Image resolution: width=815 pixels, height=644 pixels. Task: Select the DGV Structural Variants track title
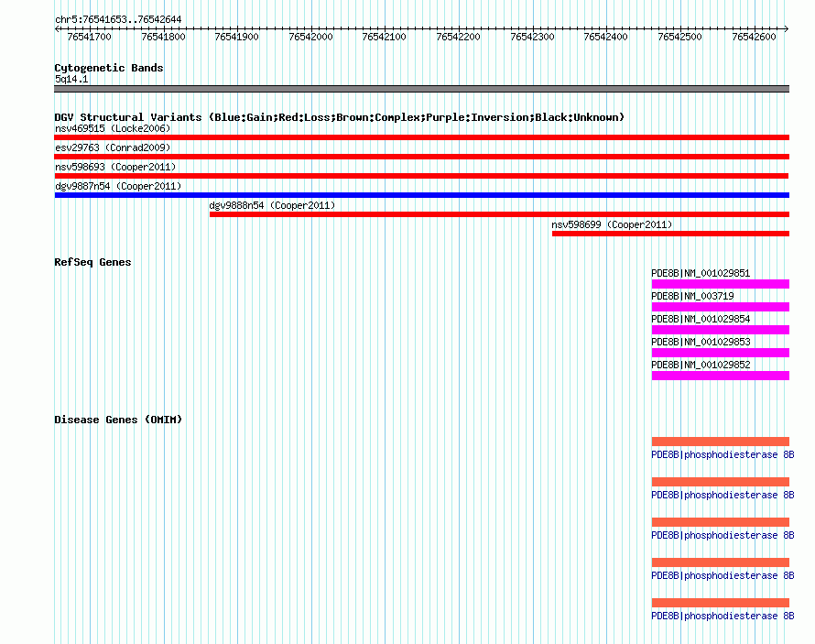point(339,117)
